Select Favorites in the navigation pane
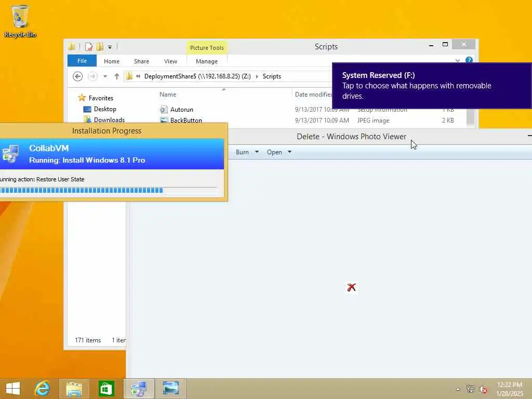 tap(101, 98)
